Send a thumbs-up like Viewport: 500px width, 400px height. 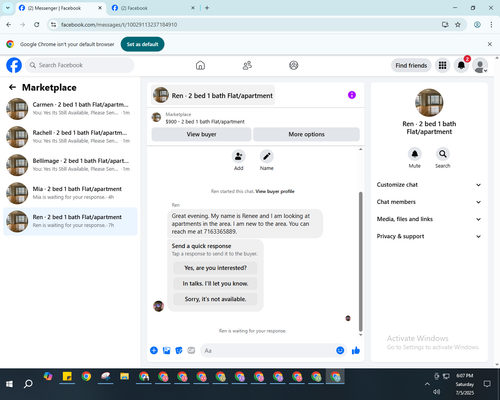[x=356, y=350]
